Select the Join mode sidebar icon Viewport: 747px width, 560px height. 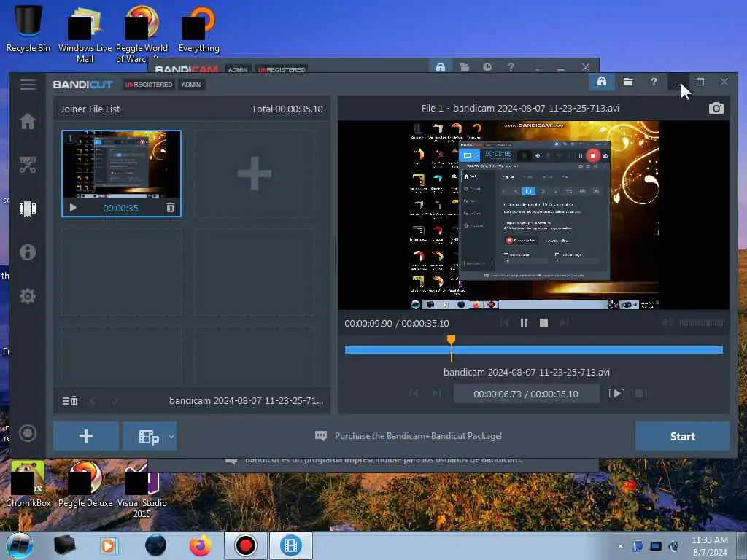coord(28,208)
